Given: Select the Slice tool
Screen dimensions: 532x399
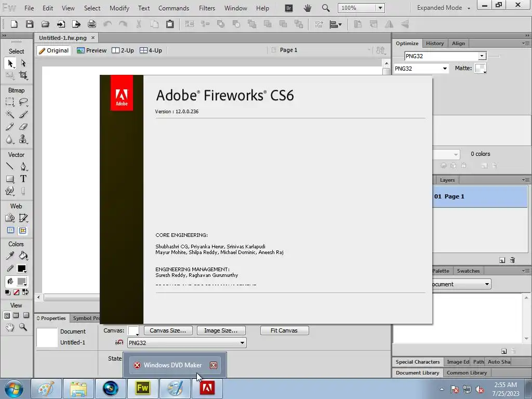Looking at the screenshot, I should (x=23, y=218).
